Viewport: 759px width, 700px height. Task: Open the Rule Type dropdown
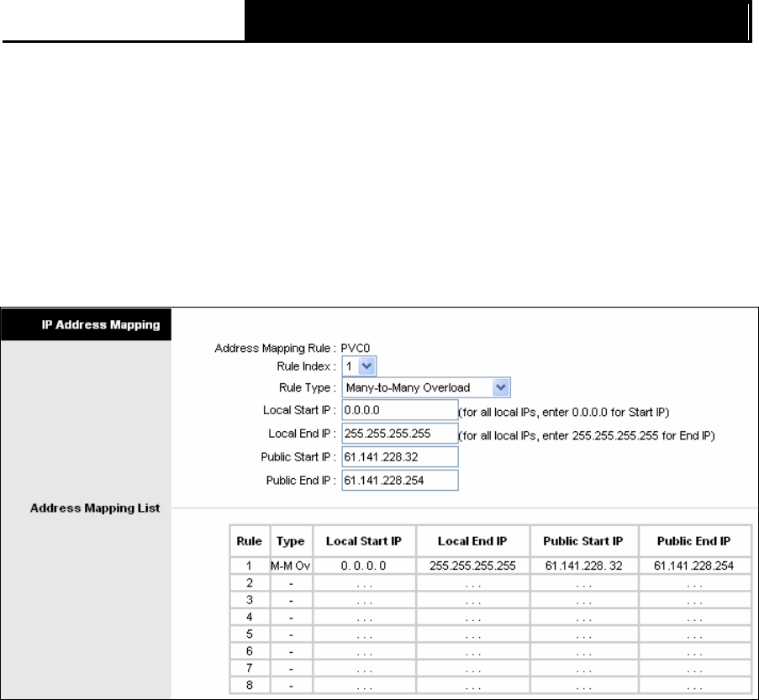coord(426,387)
